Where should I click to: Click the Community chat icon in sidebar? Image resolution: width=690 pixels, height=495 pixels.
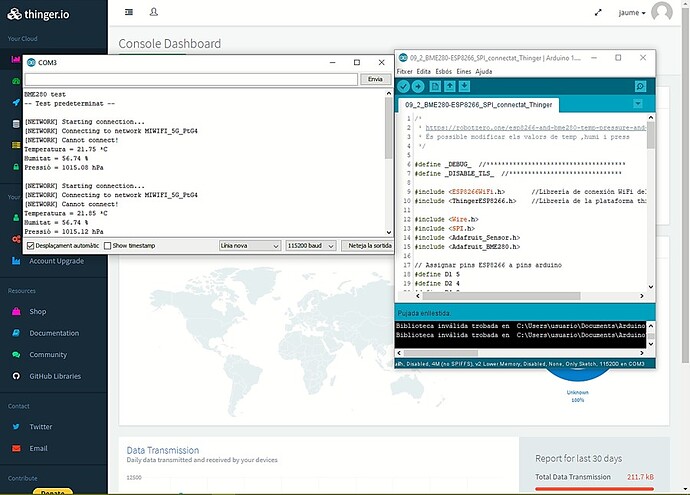pyautogui.click(x=16, y=355)
